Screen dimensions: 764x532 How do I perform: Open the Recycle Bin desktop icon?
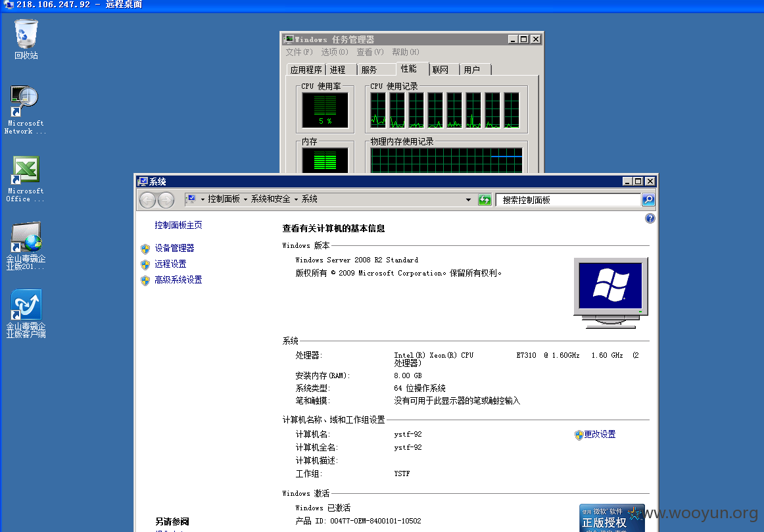(x=26, y=39)
